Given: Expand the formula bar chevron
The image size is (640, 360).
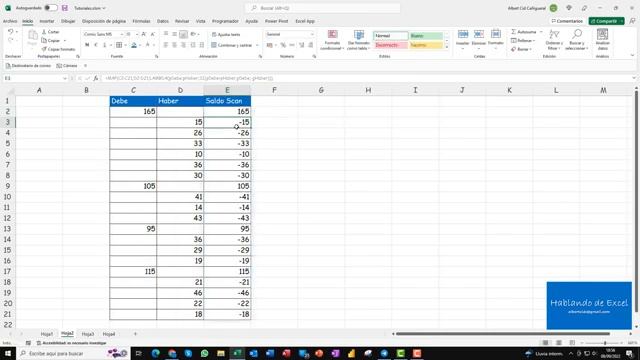Looking at the screenshot, I should click(634, 78).
